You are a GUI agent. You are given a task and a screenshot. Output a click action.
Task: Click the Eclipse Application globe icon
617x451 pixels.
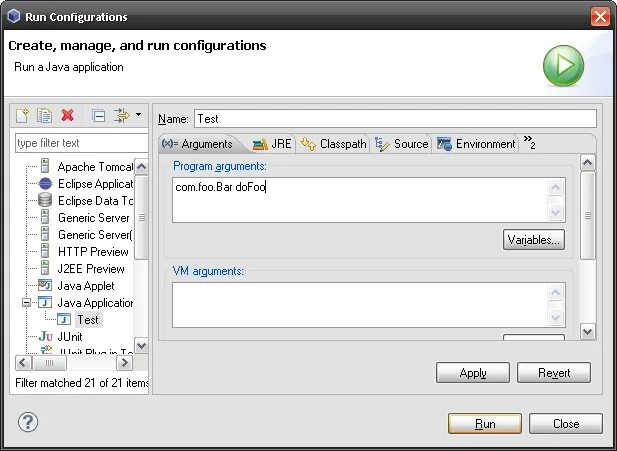tap(45, 183)
